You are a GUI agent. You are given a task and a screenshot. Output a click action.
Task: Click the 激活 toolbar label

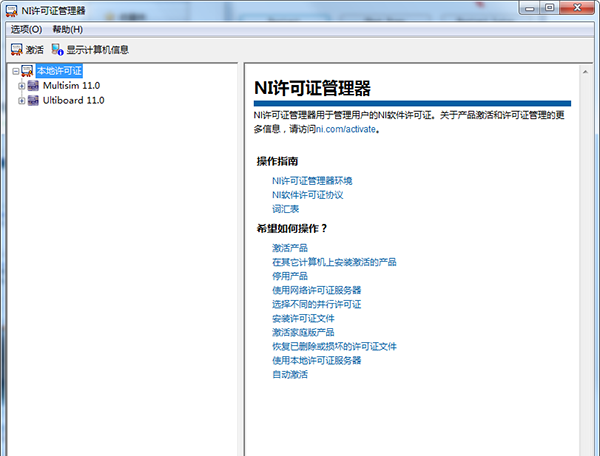click(34, 50)
